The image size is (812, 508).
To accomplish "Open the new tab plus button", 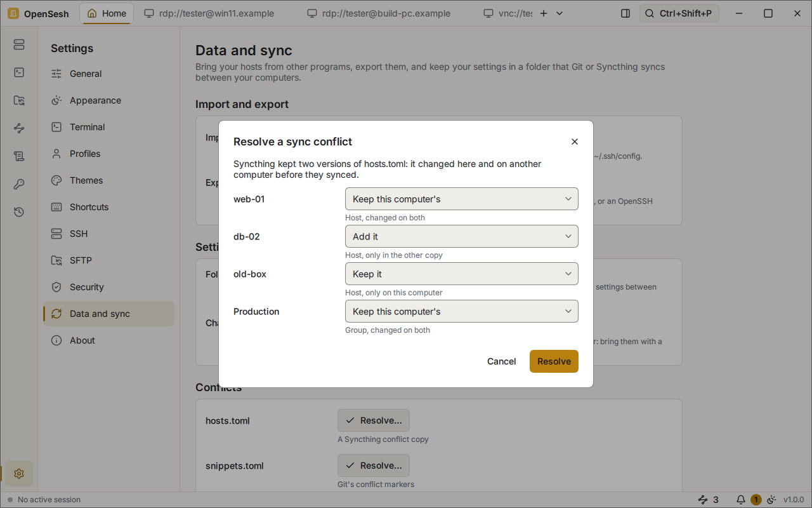I will 543,13.
